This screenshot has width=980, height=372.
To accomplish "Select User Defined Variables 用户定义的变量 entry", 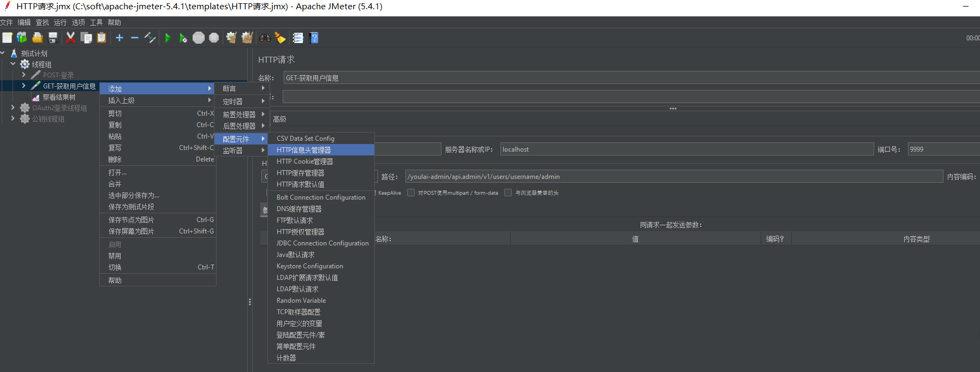I will click(x=321, y=323).
